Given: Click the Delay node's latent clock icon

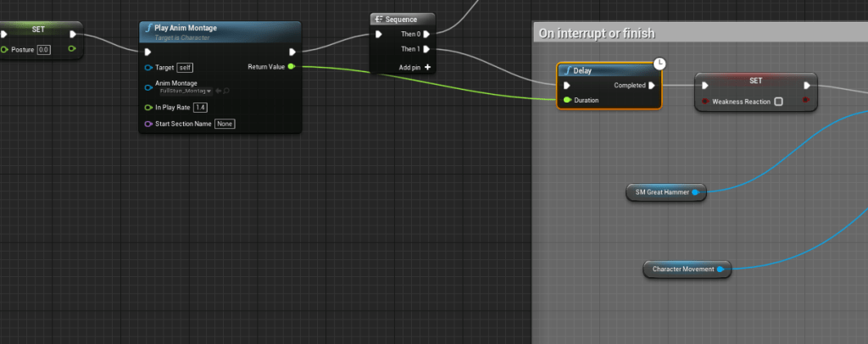Looking at the screenshot, I should point(659,64).
